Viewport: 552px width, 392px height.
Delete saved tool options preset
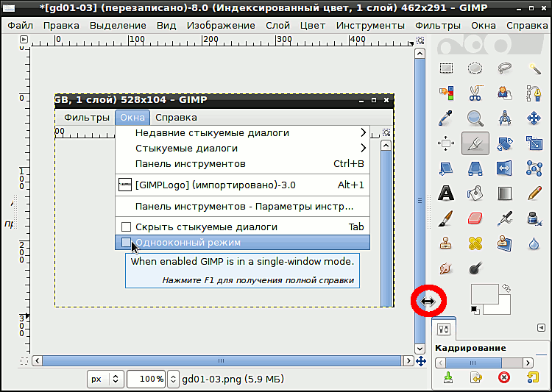[x=504, y=377]
